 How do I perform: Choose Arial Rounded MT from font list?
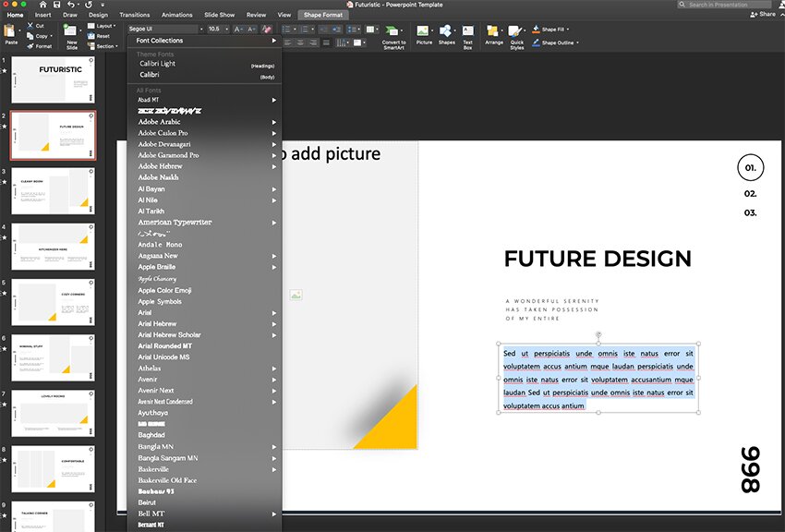click(x=164, y=345)
